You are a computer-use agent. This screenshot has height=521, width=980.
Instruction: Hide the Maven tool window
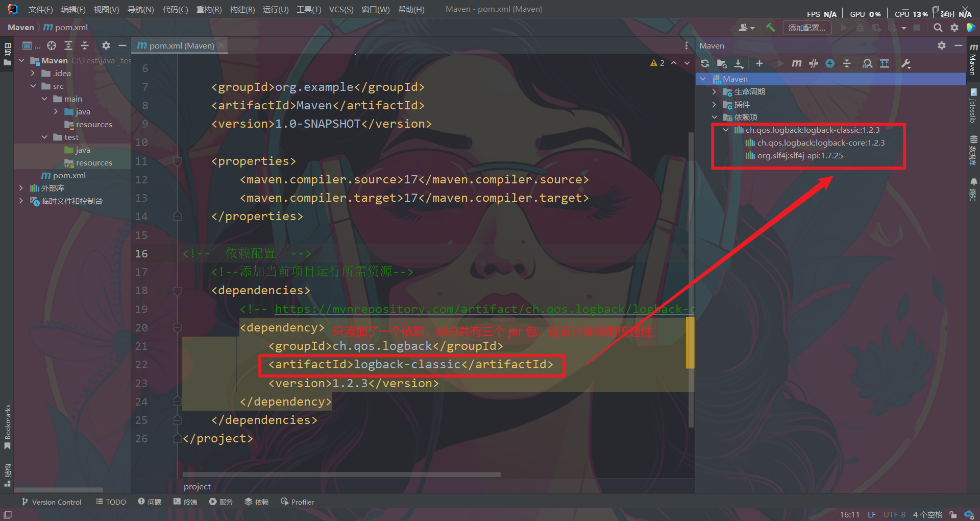958,45
